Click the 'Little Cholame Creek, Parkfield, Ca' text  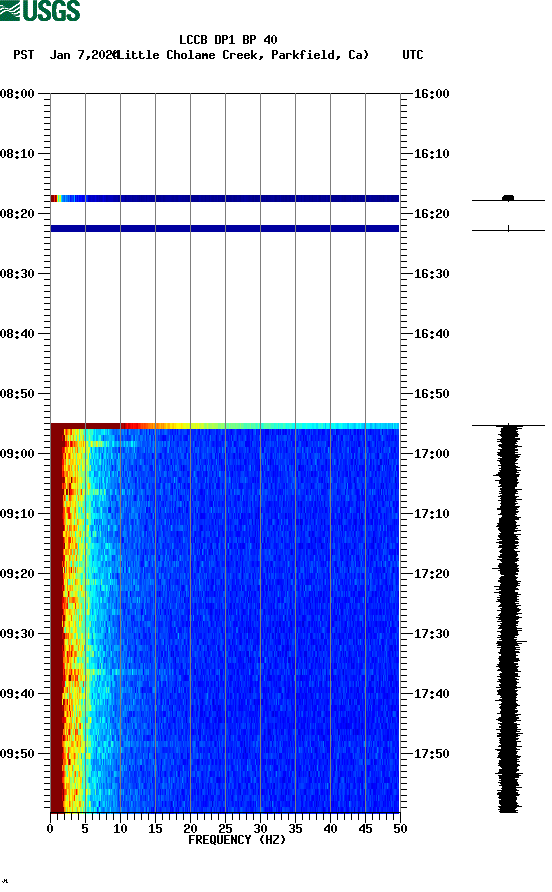coord(243,55)
